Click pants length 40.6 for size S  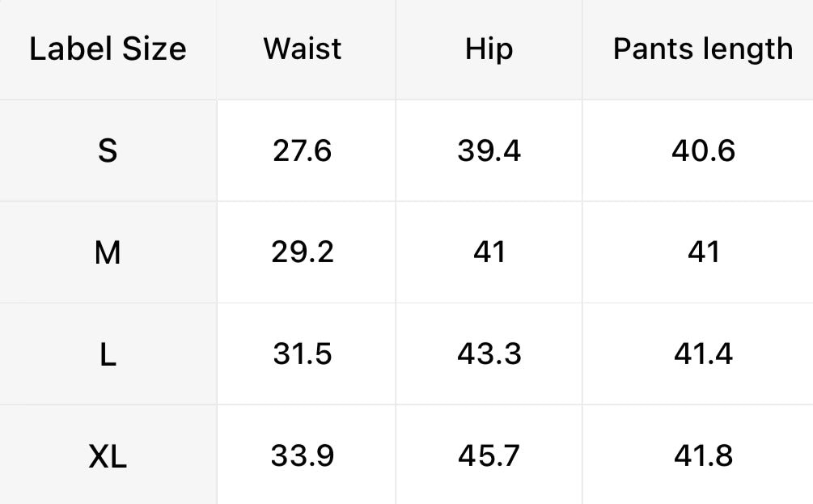pyautogui.click(x=702, y=151)
